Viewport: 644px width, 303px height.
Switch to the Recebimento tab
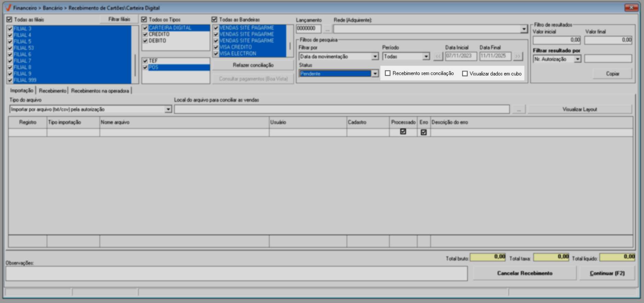52,91
